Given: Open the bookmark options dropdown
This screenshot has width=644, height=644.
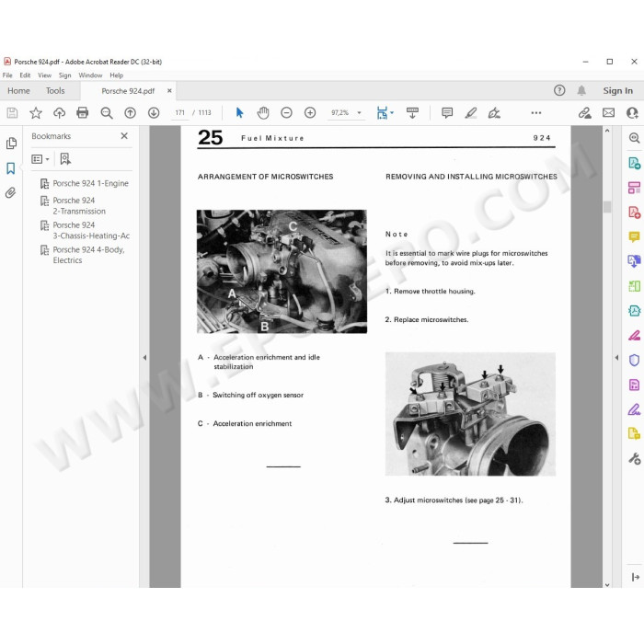Looking at the screenshot, I should pos(40,159).
